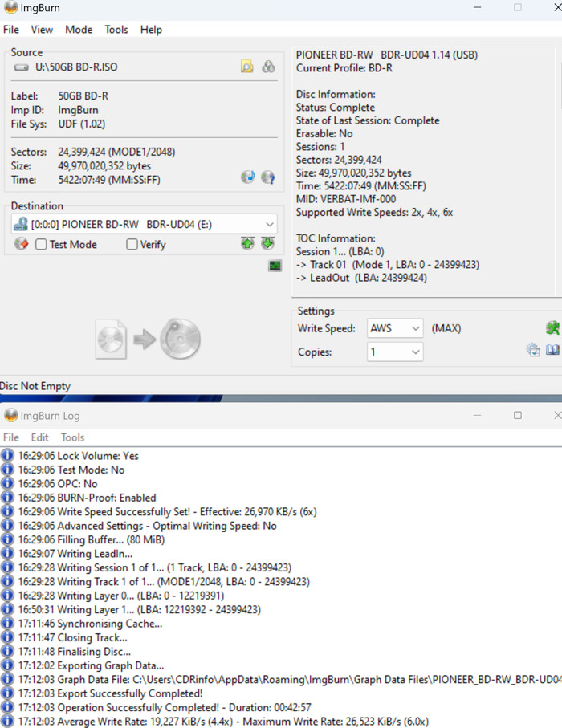Open the Tools menu in ImgBurn
Viewport: 562px width, 728px height.
(x=116, y=30)
